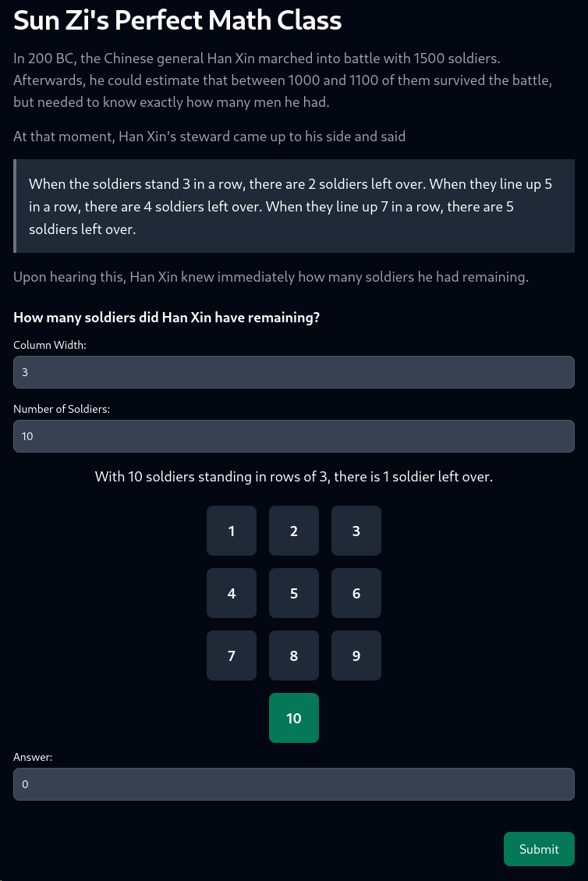The height and width of the screenshot is (881, 588).
Task: Select the highlighted green soldier tile 10
Action: coord(294,718)
